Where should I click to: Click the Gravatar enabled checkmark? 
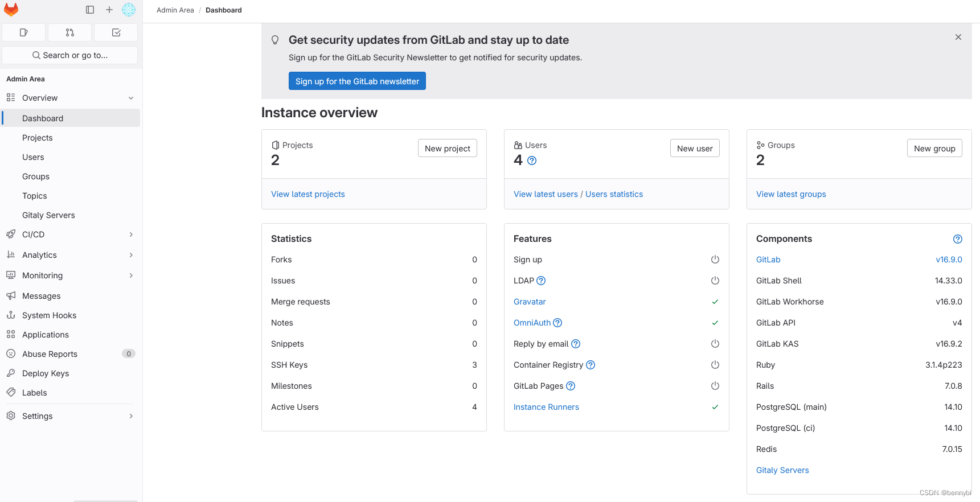pyautogui.click(x=715, y=302)
